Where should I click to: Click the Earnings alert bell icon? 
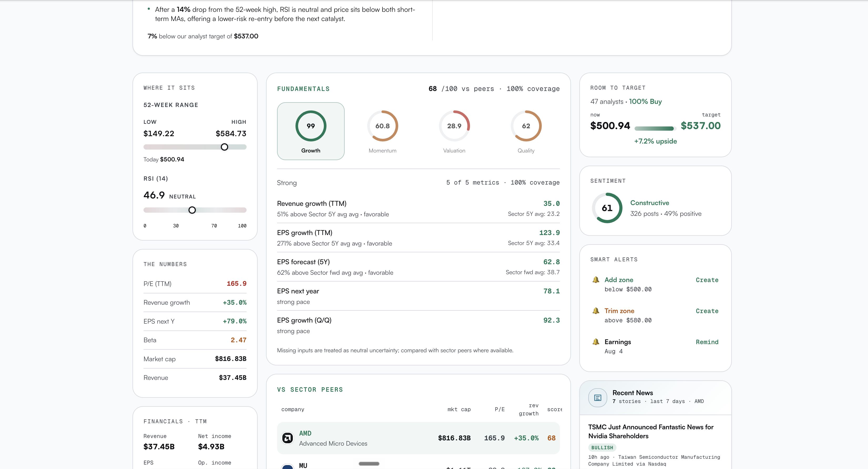tap(596, 342)
